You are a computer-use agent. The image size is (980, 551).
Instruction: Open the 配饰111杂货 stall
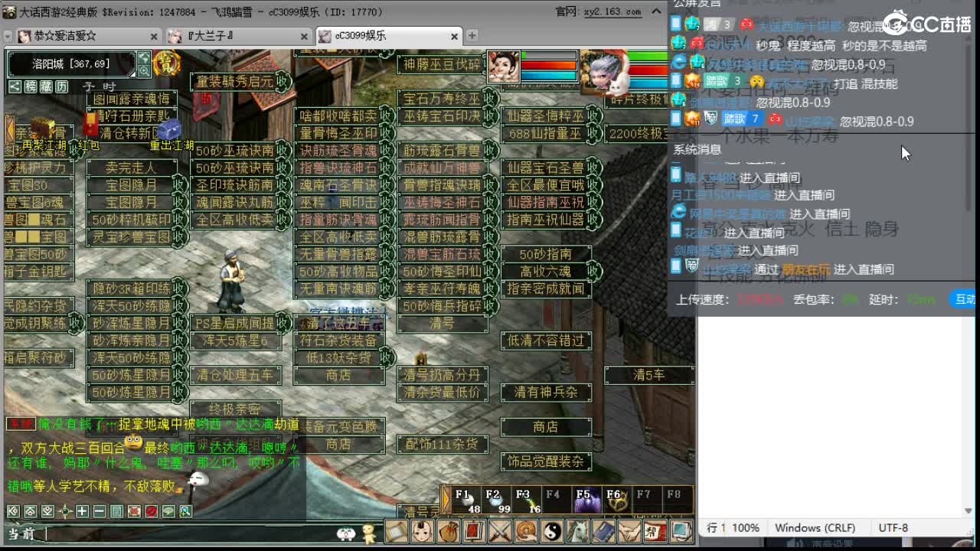coord(442,443)
